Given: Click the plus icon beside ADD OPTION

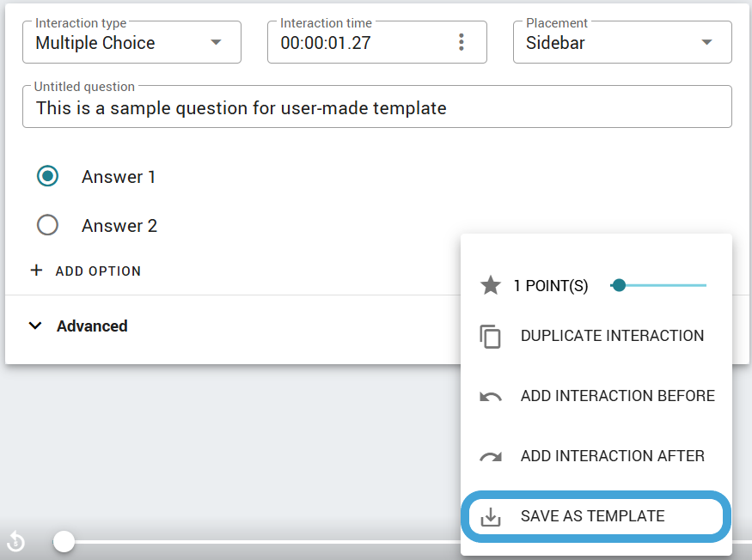Looking at the screenshot, I should pyautogui.click(x=36, y=271).
